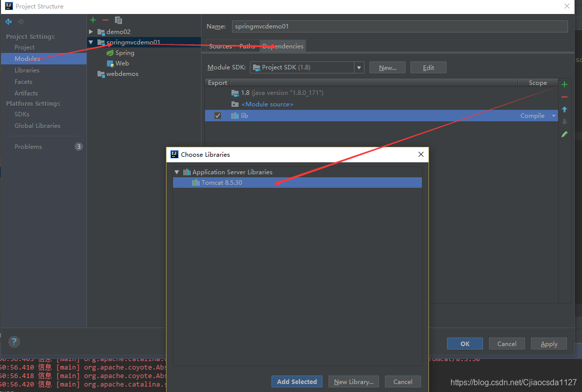Switch to the Sources tab

[220, 46]
